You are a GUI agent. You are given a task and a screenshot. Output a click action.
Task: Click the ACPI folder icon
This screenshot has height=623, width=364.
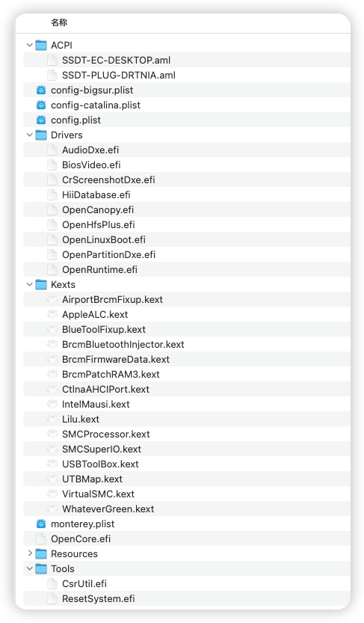(41, 46)
